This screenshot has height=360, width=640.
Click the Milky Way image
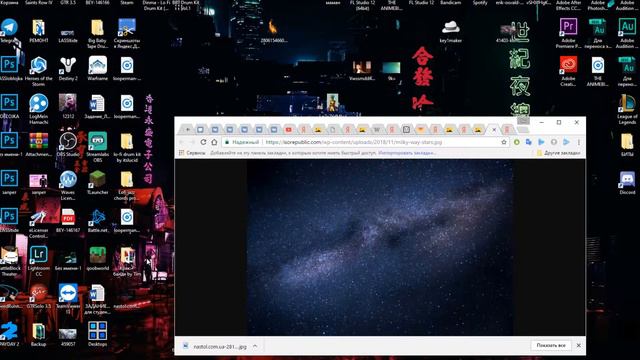(x=380, y=247)
